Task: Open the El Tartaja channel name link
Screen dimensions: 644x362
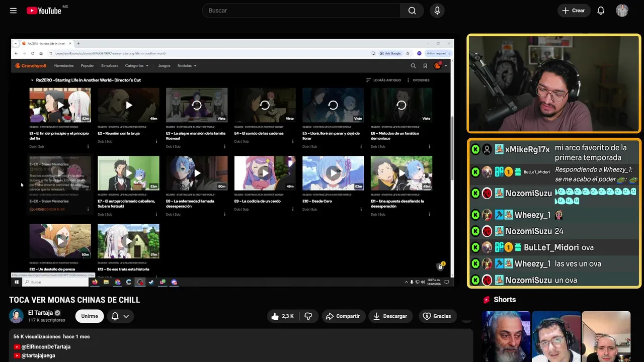Action: 40,313
